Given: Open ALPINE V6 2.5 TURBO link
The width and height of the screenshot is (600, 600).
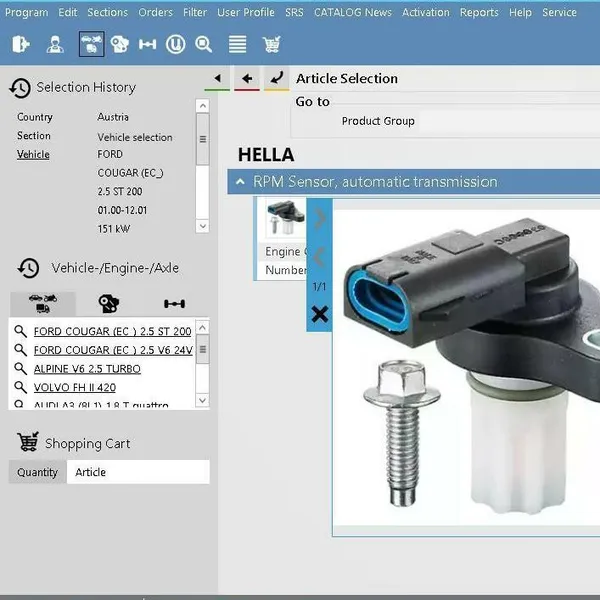Looking at the screenshot, I should pyautogui.click(x=87, y=369).
